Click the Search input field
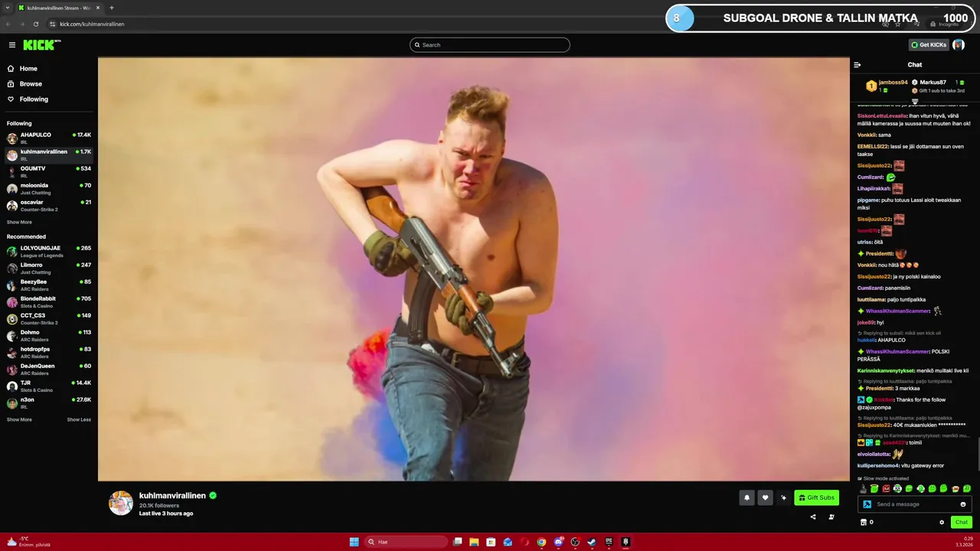The height and width of the screenshot is (551, 980). 490,45
